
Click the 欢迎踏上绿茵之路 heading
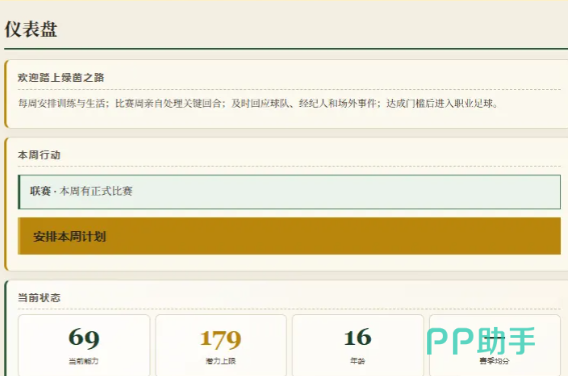(61, 78)
